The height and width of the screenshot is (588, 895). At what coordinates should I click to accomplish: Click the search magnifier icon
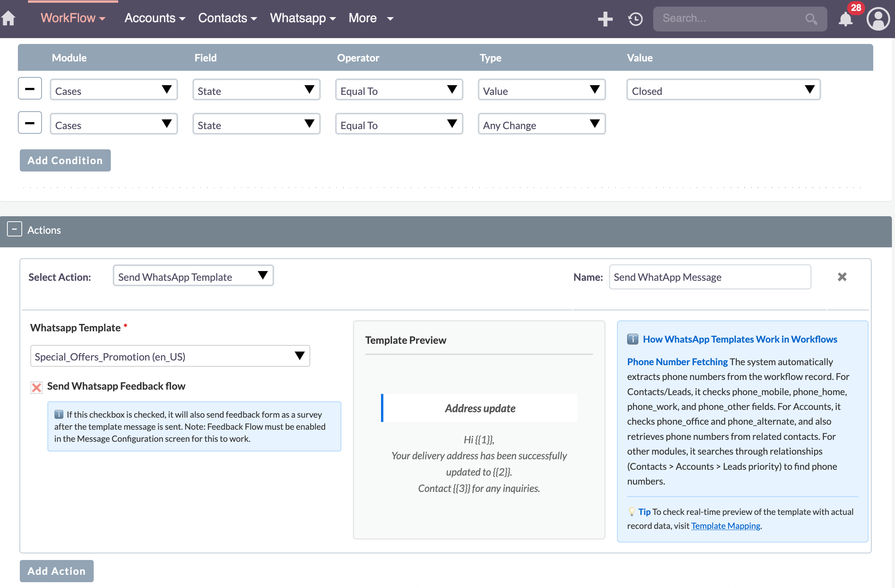tap(811, 19)
